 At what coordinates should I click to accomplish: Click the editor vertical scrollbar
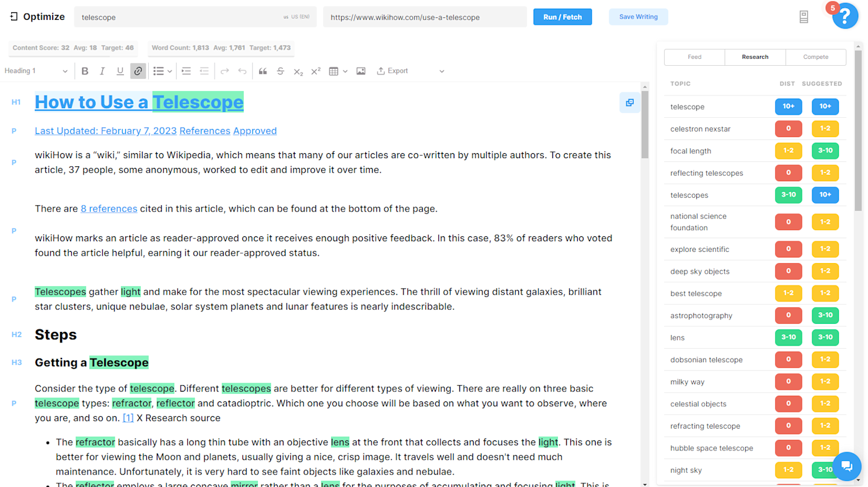(645, 124)
